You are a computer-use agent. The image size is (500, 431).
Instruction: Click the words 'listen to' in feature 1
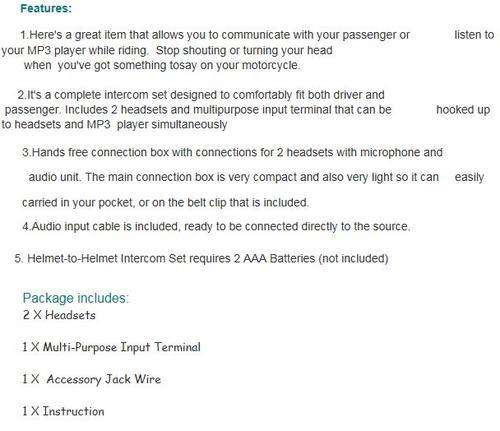pyautogui.click(x=474, y=35)
